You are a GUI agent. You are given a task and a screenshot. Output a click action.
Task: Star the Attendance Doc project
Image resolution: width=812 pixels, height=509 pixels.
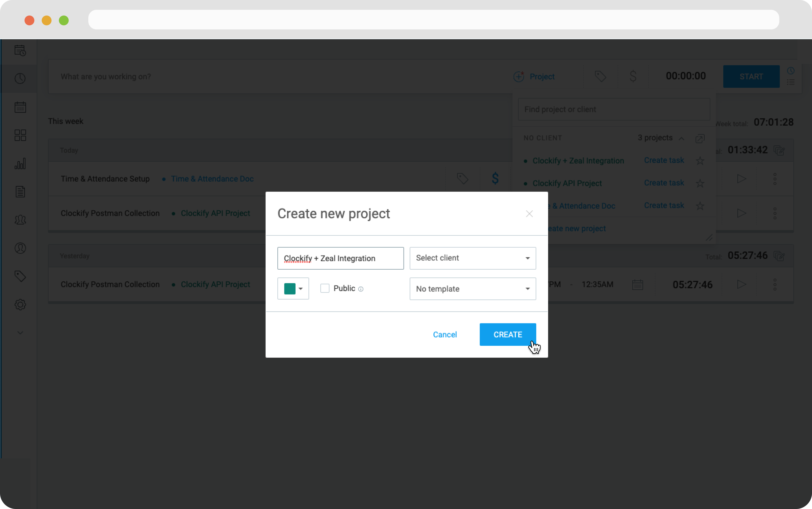coord(700,206)
